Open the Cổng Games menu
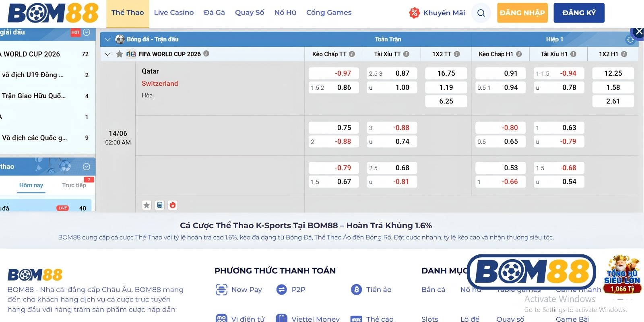 (329, 13)
